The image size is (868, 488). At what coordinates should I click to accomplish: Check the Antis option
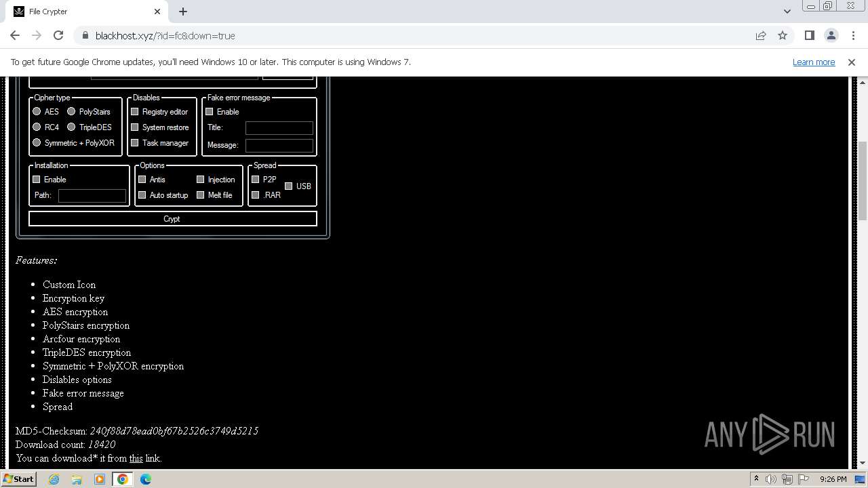142,179
